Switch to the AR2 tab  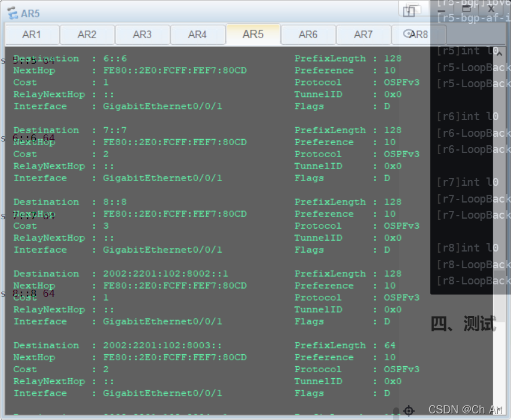pos(87,35)
